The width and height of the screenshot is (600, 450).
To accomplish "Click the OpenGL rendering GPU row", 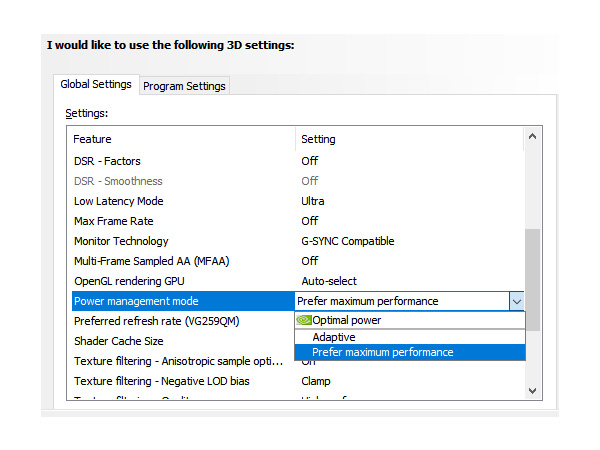I will click(129, 281).
